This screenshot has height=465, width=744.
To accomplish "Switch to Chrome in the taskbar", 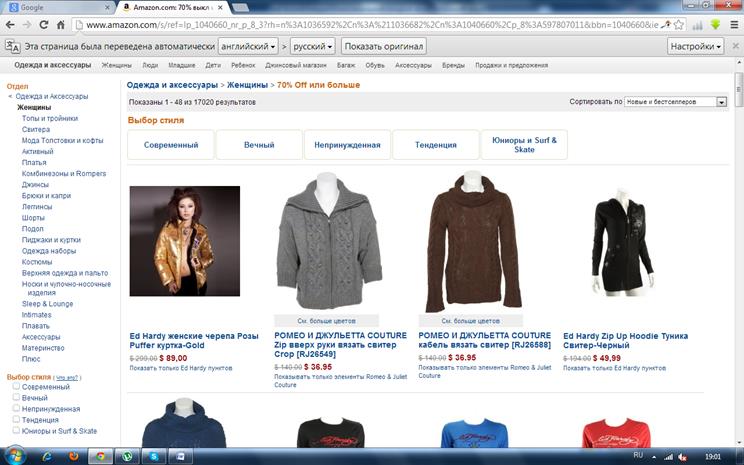I will 100,456.
